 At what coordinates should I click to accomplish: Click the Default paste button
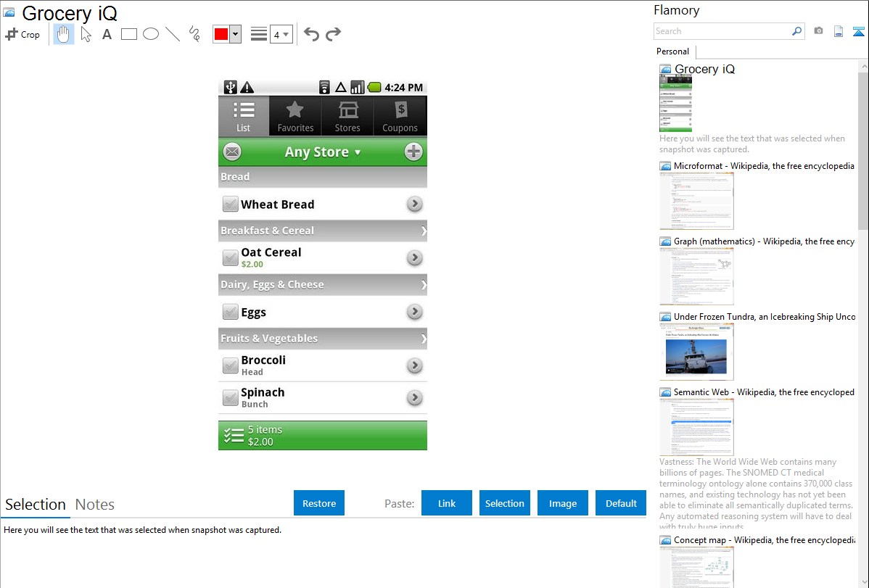tap(621, 503)
